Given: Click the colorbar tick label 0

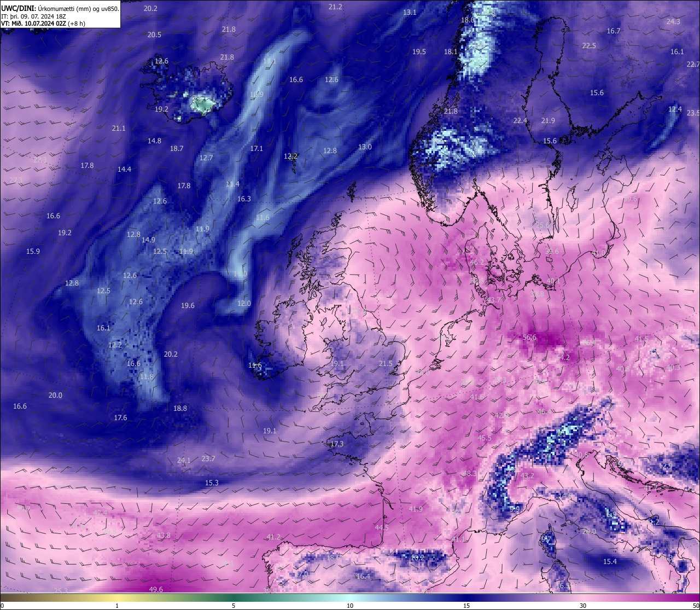Looking at the screenshot, I should 2,606.
